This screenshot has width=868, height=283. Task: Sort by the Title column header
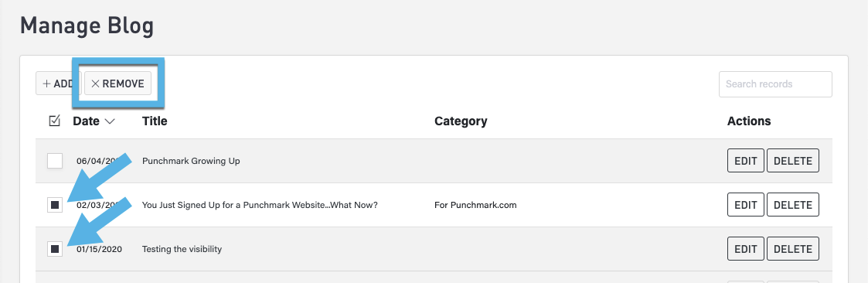(x=155, y=121)
